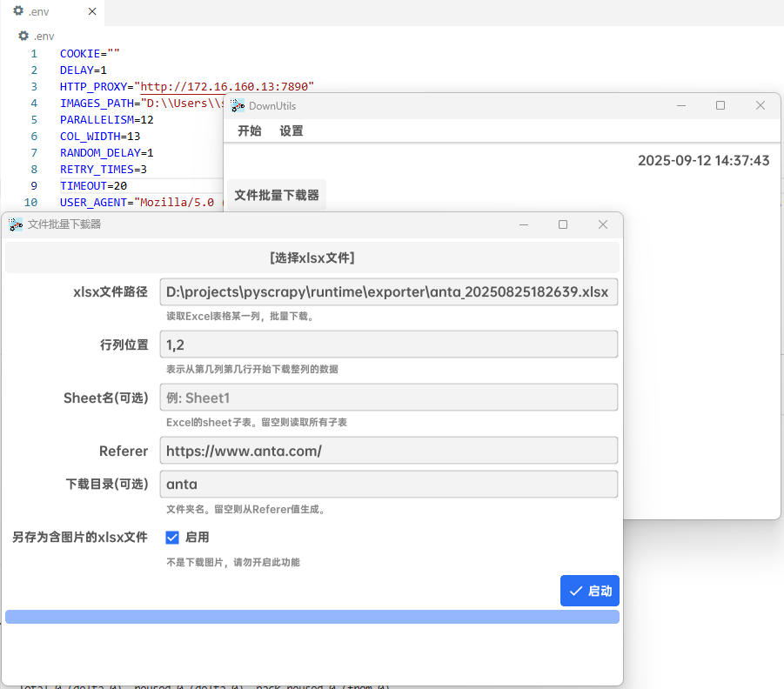
Task: Maximize the 文件批量下载器 window
Action: tap(563, 224)
